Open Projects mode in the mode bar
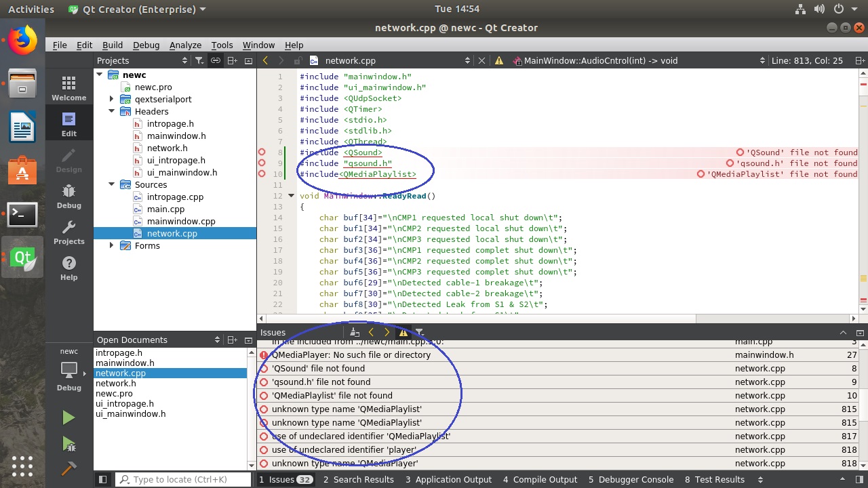Viewport: 868px width, 488px height. [68, 232]
